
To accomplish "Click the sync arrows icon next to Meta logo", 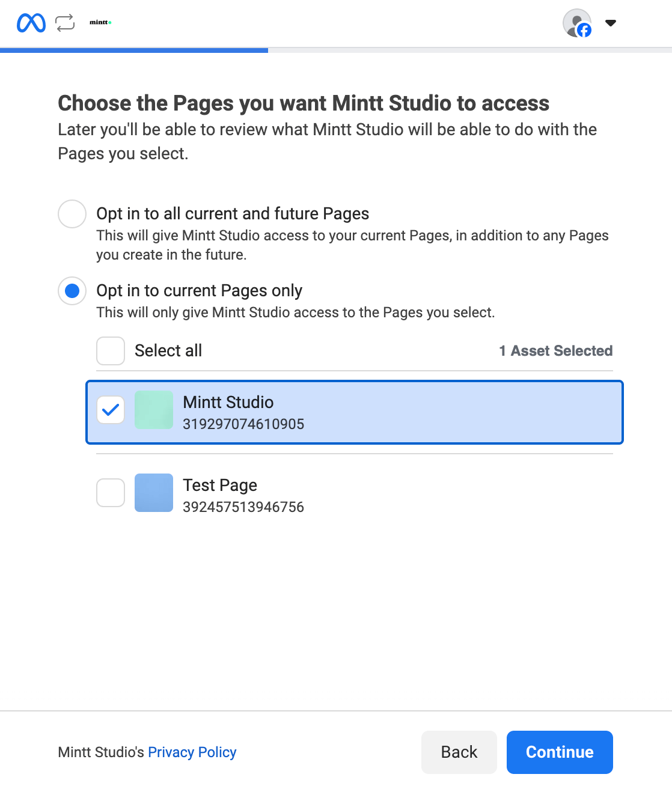I will point(64,23).
